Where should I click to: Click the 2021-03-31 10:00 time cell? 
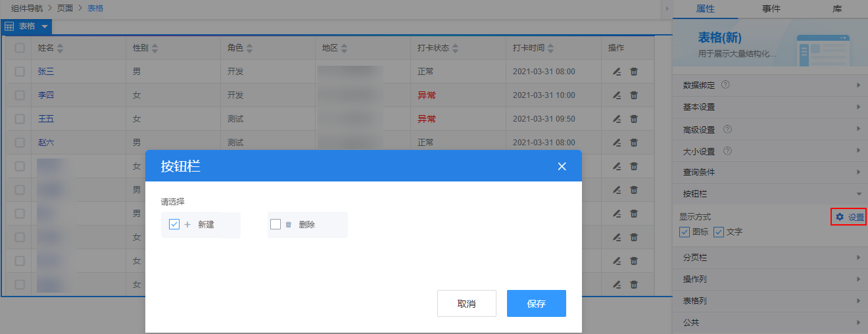(544, 95)
